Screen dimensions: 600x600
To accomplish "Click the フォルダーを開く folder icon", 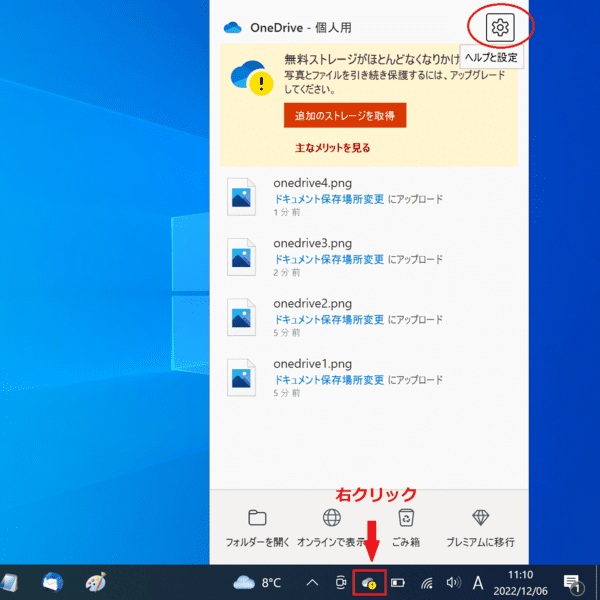I will (257, 518).
